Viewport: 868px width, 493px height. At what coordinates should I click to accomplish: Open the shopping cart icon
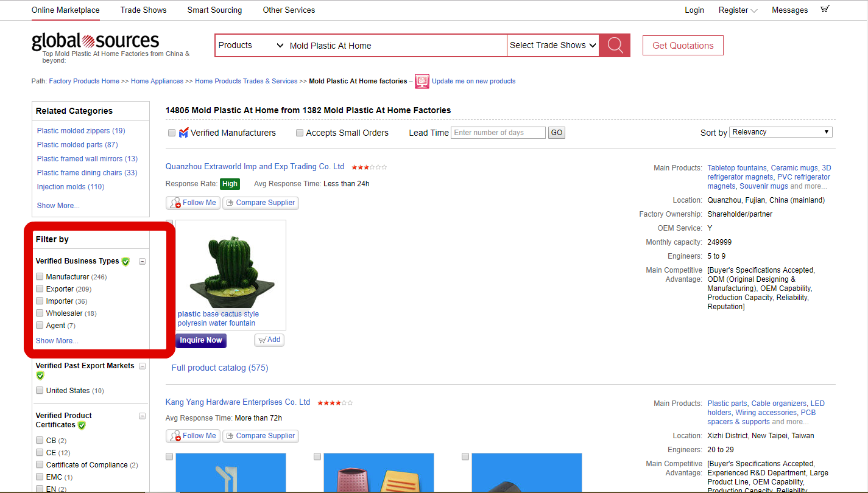pos(825,9)
